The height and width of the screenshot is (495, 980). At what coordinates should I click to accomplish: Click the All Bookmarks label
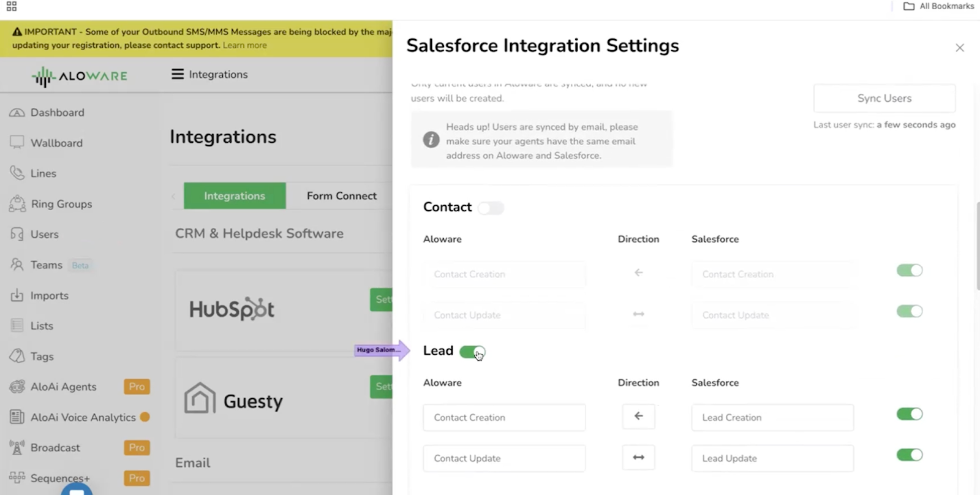coord(946,6)
